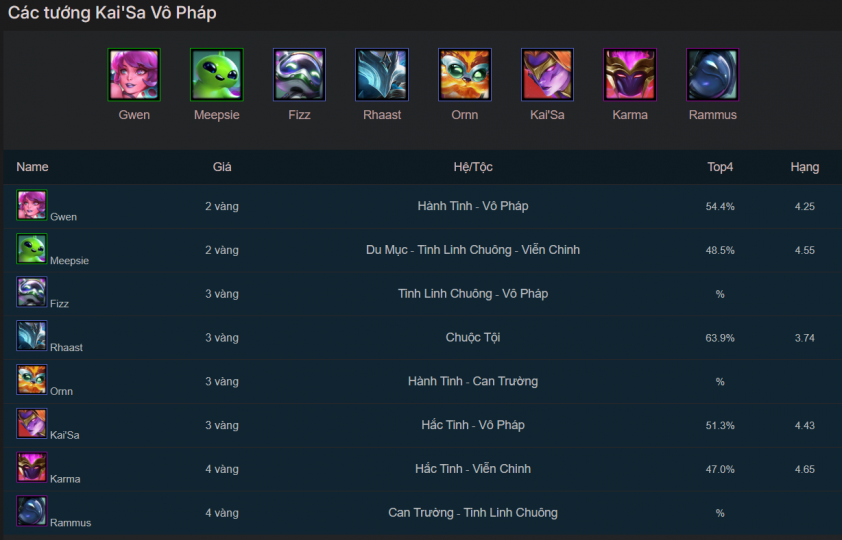Click the large Kai'Sa champion portrait
The image size is (842, 540).
[x=547, y=75]
